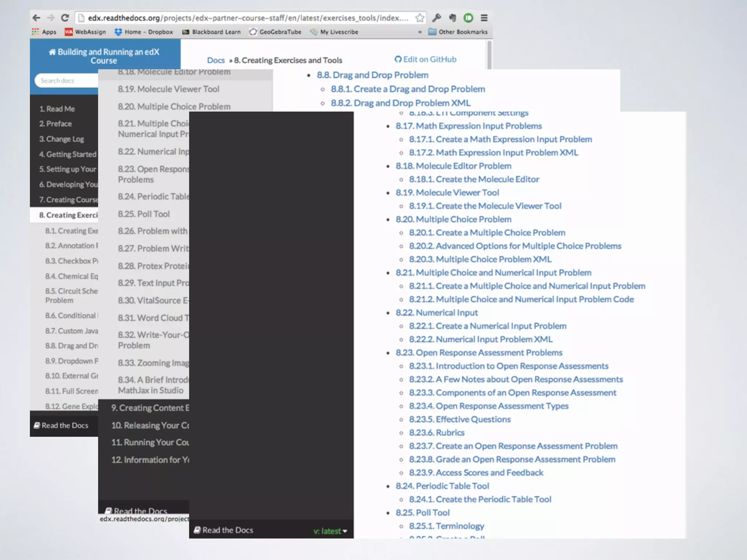
Task: Click the page vertical scrollbar
Action: tap(489, 54)
